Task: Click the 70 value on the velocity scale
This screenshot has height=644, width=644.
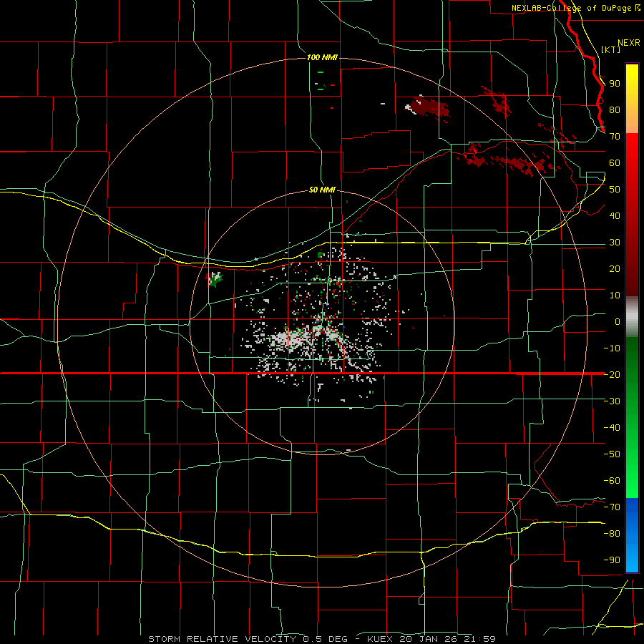Action: click(615, 137)
